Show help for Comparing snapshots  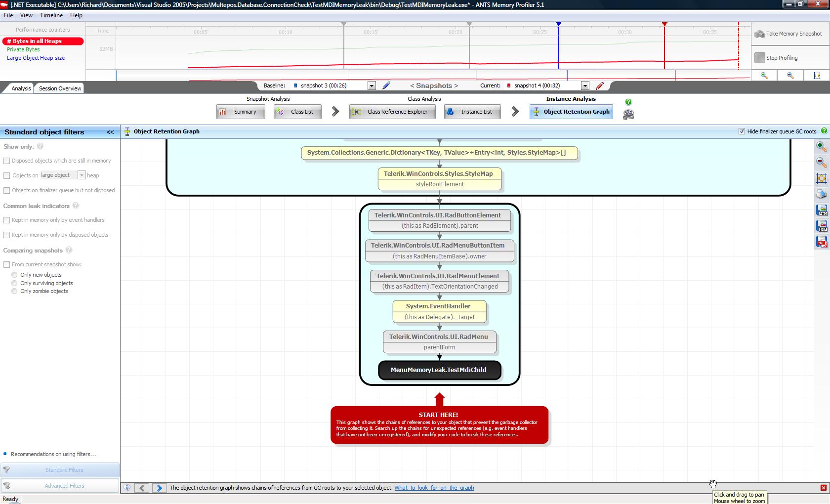[69, 250]
